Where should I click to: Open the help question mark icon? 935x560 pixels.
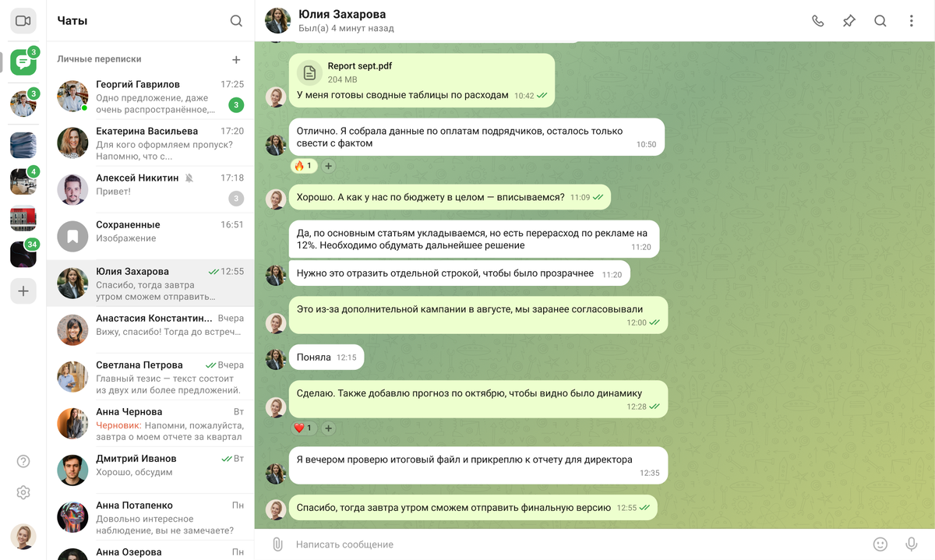tap(23, 461)
